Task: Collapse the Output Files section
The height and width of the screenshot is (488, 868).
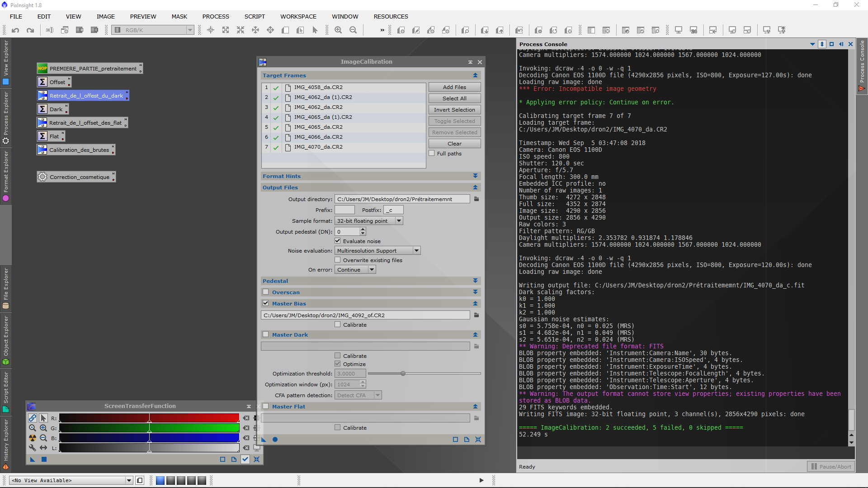Action: click(475, 187)
